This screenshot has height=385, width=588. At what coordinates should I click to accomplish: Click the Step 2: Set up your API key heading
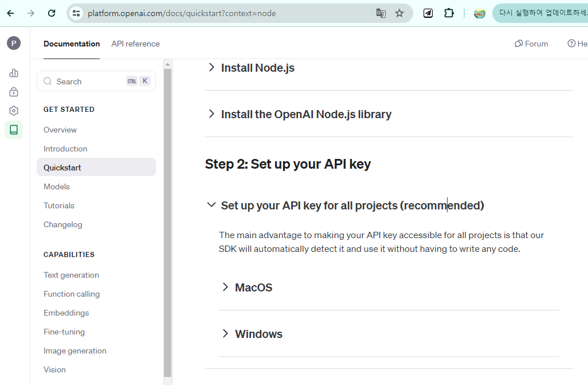tap(288, 164)
